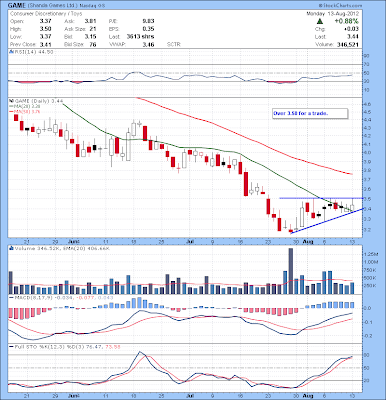Click the Ask Size value 21
386x400 pixels.
[x=93, y=29]
